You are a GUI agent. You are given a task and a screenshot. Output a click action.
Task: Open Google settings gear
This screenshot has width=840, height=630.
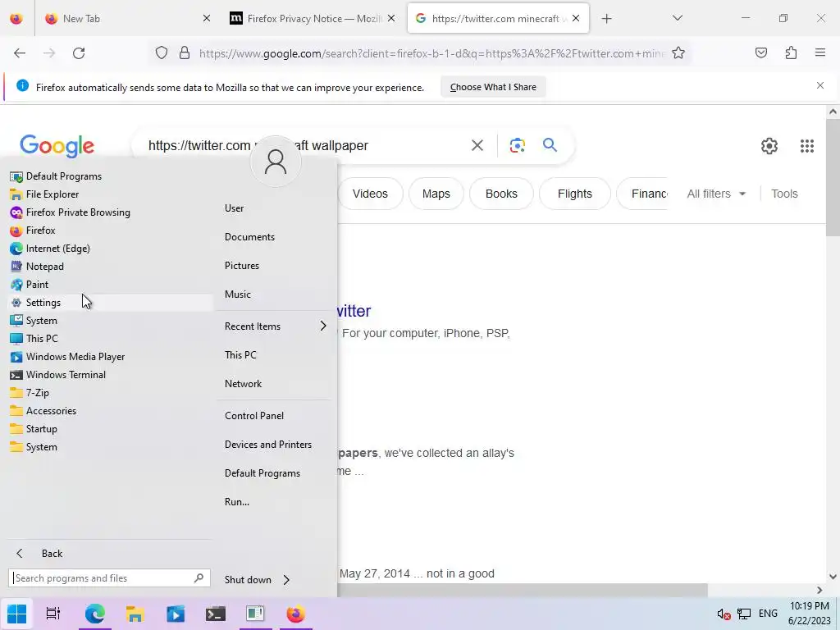click(769, 146)
